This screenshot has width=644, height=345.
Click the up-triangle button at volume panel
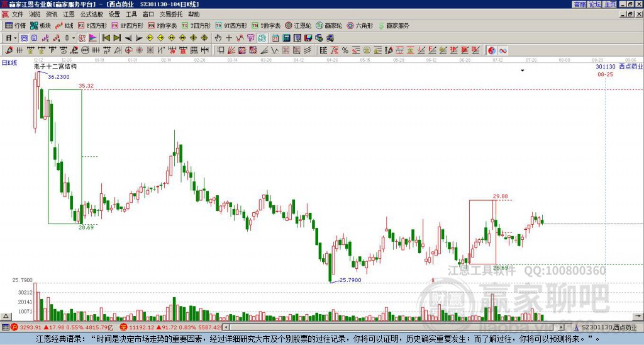pos(6,316)
